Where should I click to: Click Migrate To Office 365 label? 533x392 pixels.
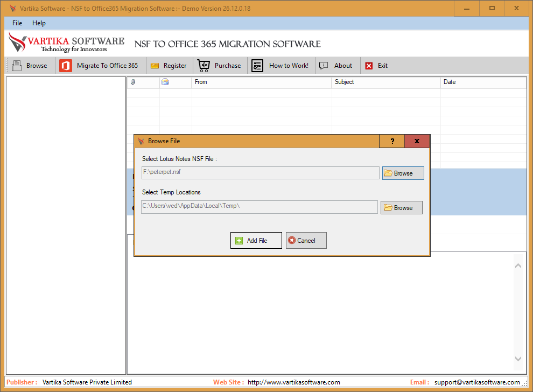108,66
